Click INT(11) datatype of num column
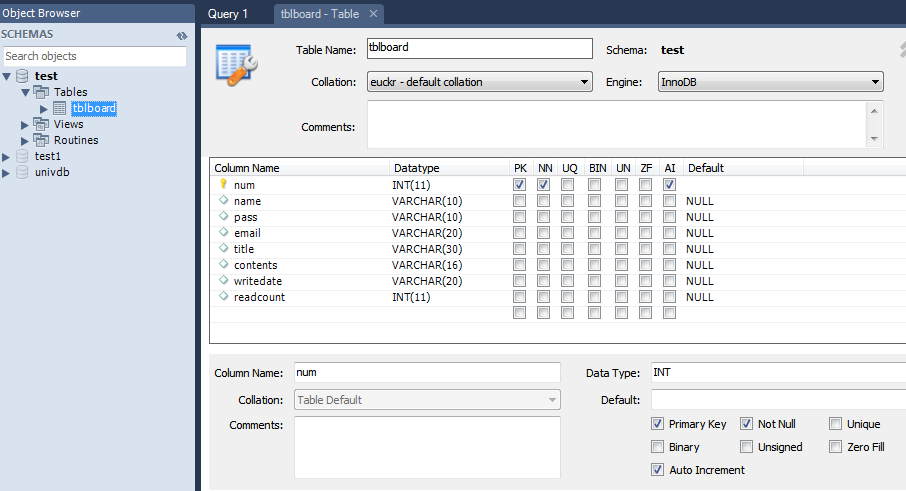This screenshot has height=491, width=906. point(411,185)
